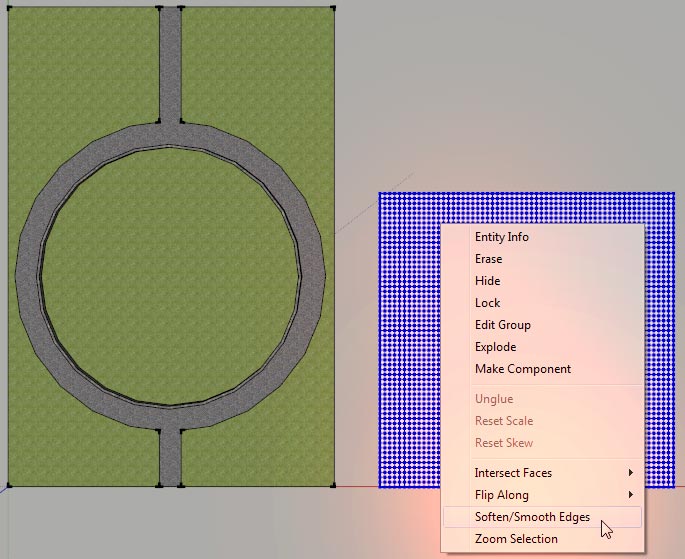Click the disabled Reset Scale entry
685x559 pixels.
point(504,421)
